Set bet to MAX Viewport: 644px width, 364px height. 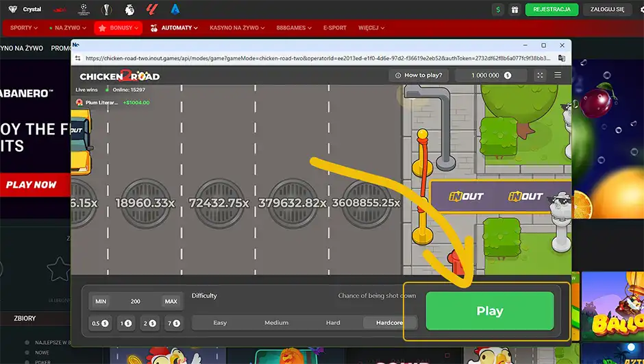point(171,301)
